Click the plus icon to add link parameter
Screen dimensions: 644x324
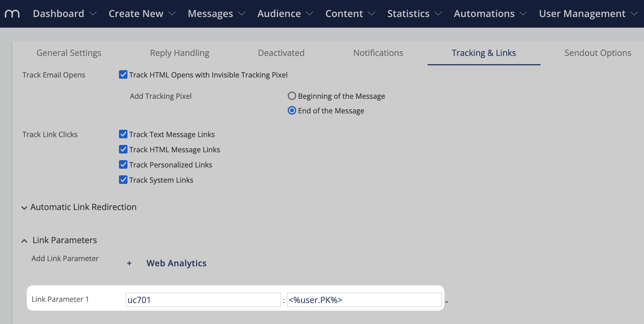[129, 263]
